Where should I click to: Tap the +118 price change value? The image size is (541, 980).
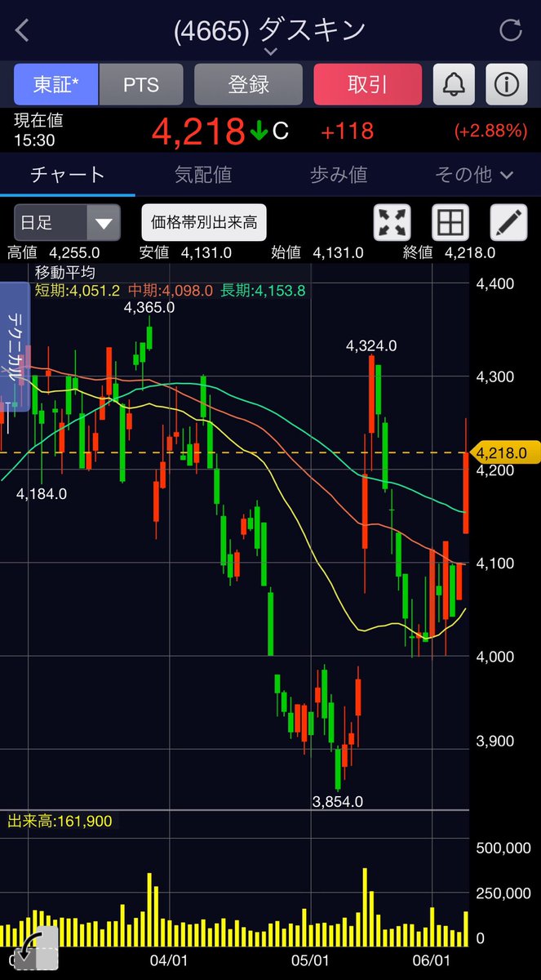pyautogui.click(x=347, y=131)
